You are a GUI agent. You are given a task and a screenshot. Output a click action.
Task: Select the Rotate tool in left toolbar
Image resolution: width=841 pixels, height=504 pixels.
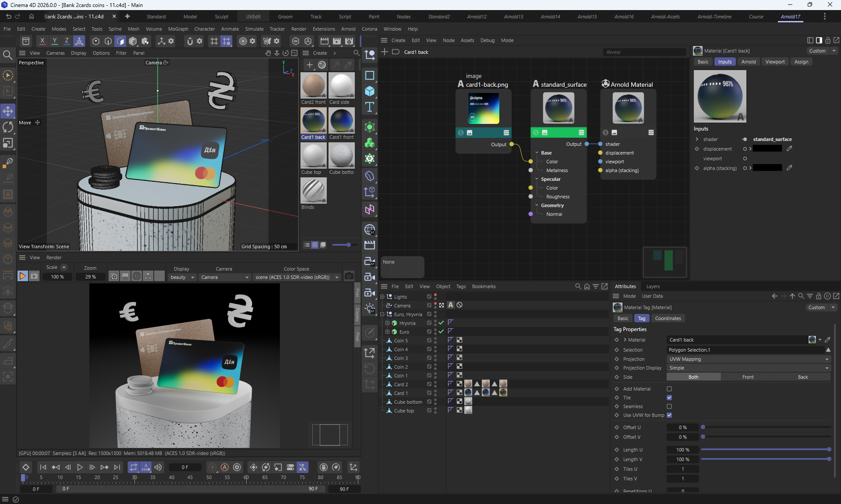point(8,127)
